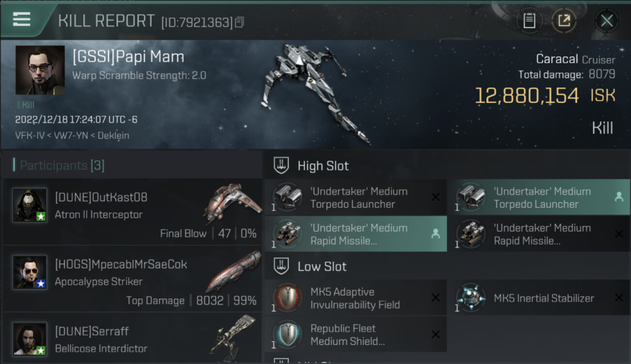Select the MK5 Adaptive Invulnerability Field icon
Image resolution: width=631 pixels, height=364 pixels.
pyautogui.click(x=287, y=298)
